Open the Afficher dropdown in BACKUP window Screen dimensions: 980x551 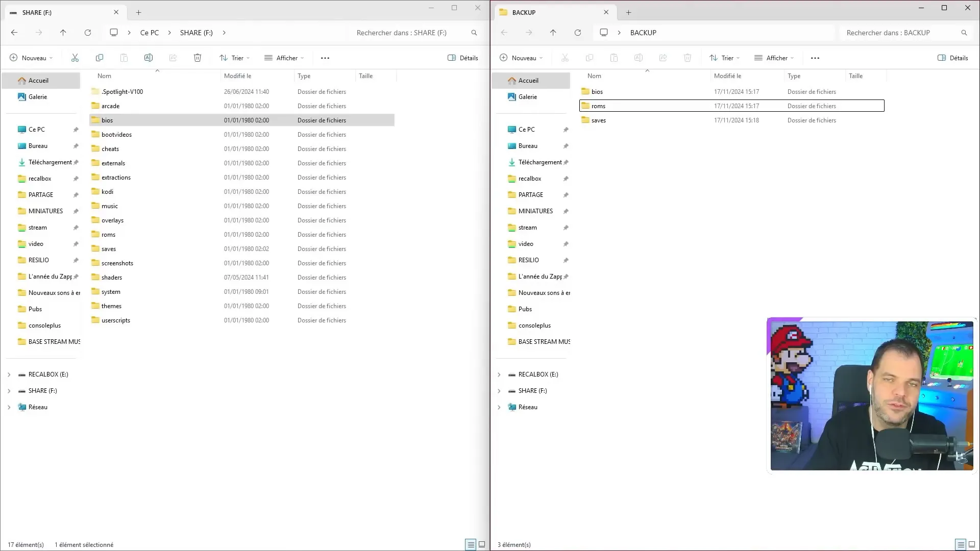[x=774, y=58]
